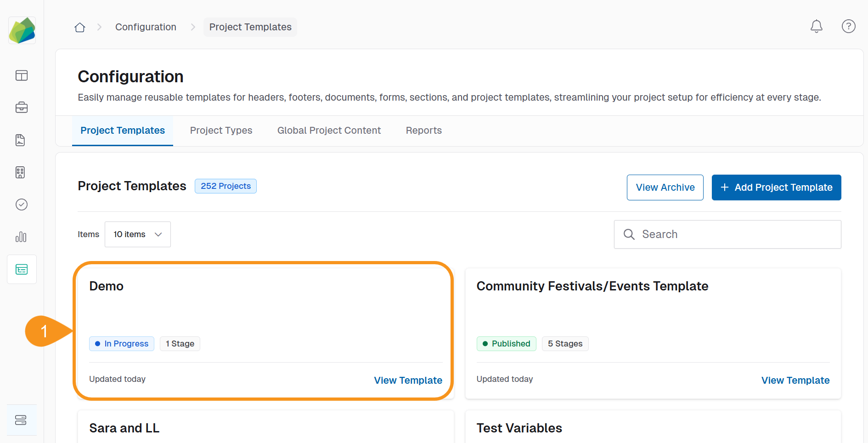Click the app logo in top-left corner
The height and width of the screenshot is (443, 868).
coord(22,30)
